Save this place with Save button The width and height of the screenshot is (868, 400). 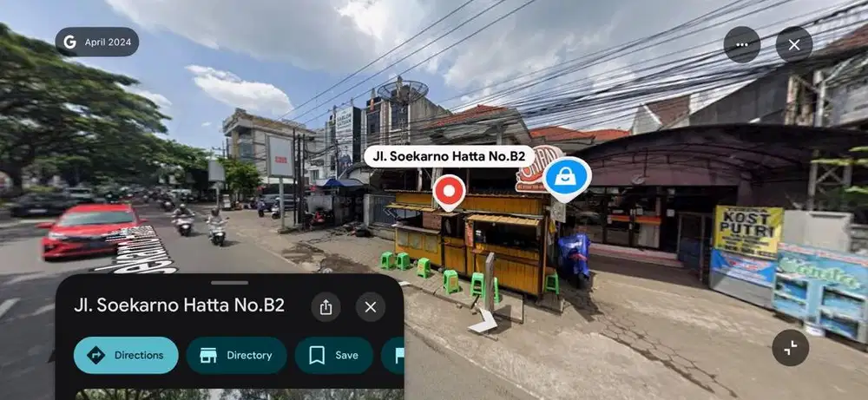334,355
